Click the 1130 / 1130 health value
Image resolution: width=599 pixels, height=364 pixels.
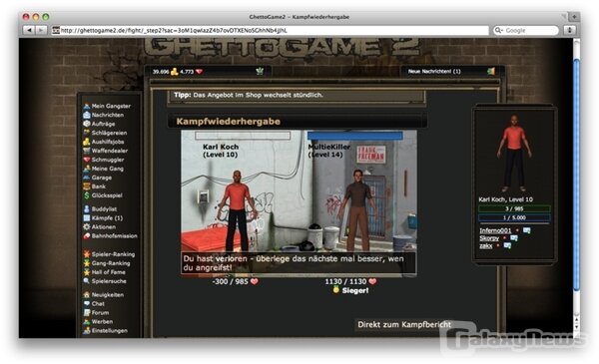click(x=345, y=281)
